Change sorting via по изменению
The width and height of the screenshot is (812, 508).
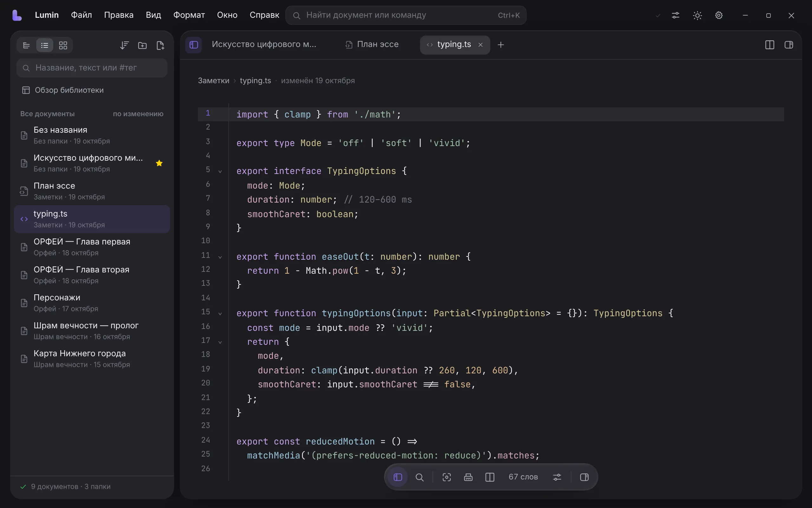[x=138, y=114]
